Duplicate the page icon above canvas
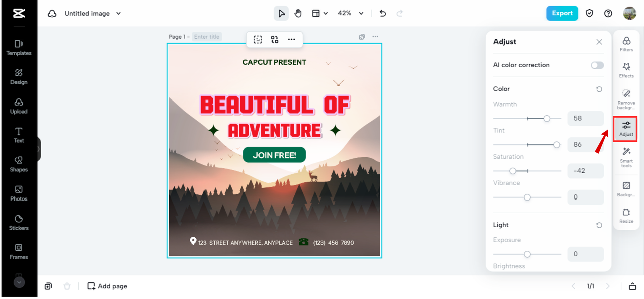 362,37
